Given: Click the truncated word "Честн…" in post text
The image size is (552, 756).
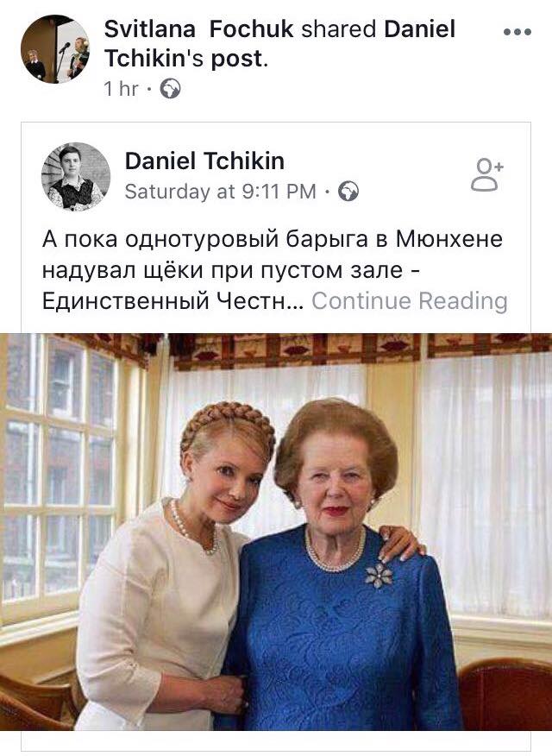Looking at the screenshot, I should (x=260, y=301).
